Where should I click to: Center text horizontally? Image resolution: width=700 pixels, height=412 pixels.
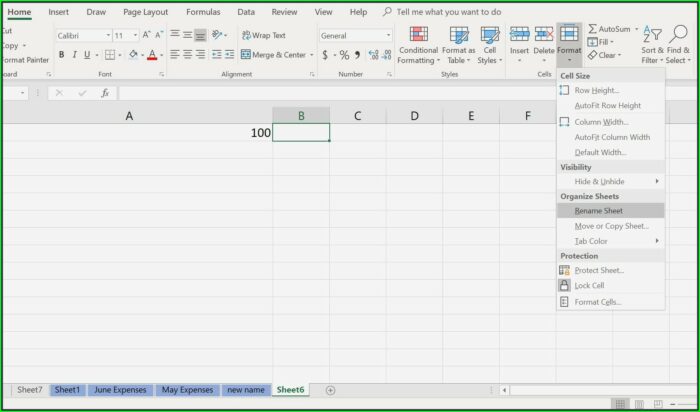pos(188,54)
